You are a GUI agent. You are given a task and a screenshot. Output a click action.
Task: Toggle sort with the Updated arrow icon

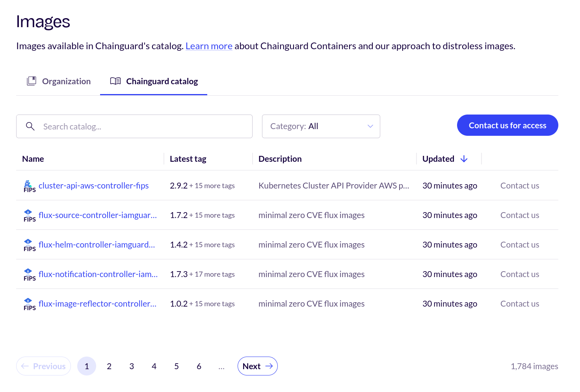pyautogui.click(x=464, y=159)
